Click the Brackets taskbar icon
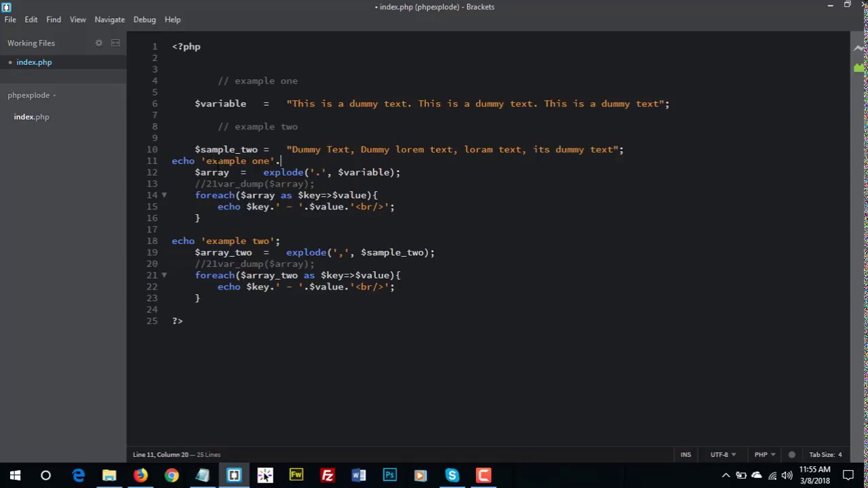Image resolution: width=868 pixels, height=488 pixels. point(234,475)
